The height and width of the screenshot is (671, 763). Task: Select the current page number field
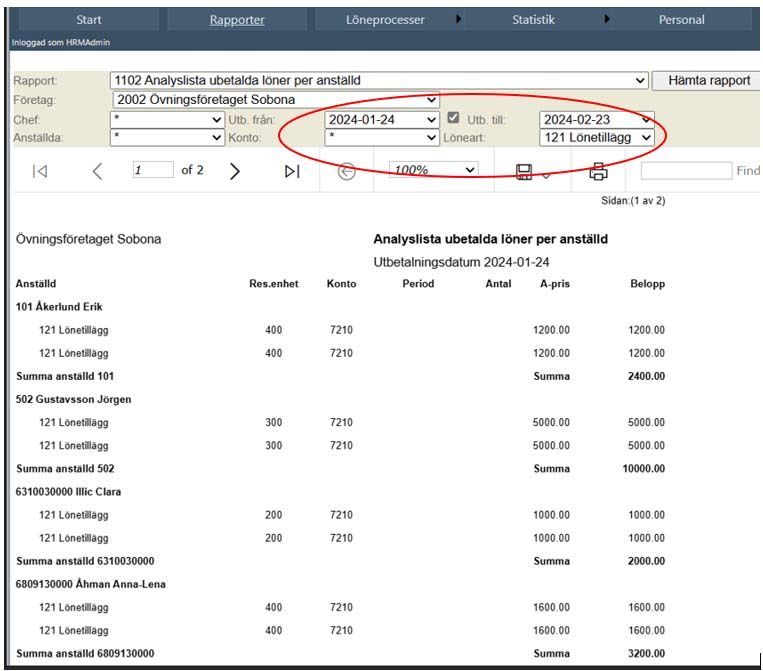coord(153,170)
